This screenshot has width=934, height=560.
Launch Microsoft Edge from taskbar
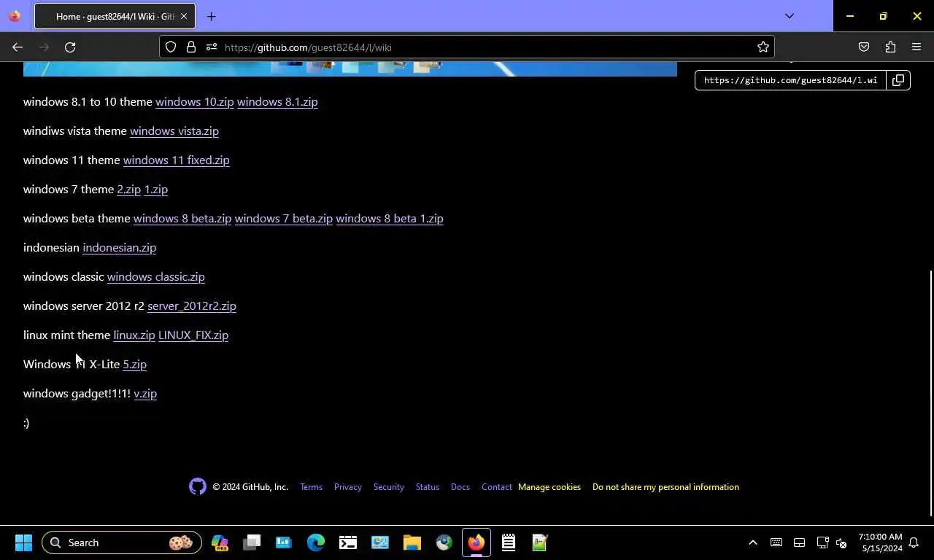pos(316,542)
